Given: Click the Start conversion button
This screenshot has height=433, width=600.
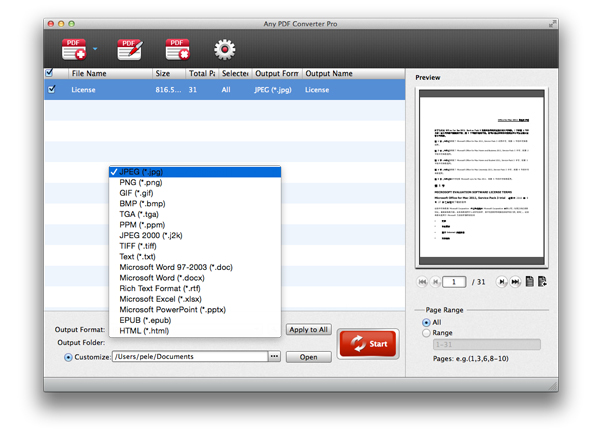Looking at the screenshot, I should coord(368,343).
